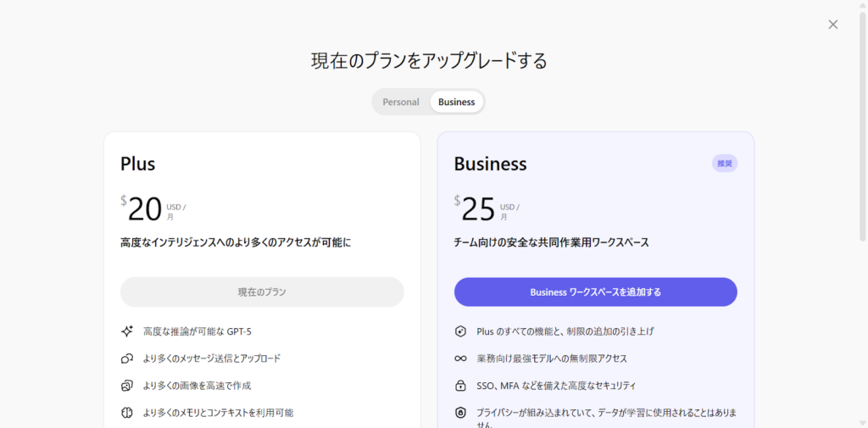The width and height of the screenshot is (868, 428).
Task: Click the hexagon icon beside Plus のすべての機能
Action: [x=460, y=331]
